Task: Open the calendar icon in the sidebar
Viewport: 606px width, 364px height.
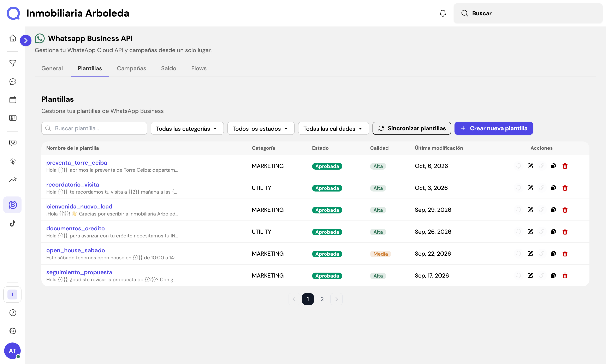Action: tap(13, 100)
